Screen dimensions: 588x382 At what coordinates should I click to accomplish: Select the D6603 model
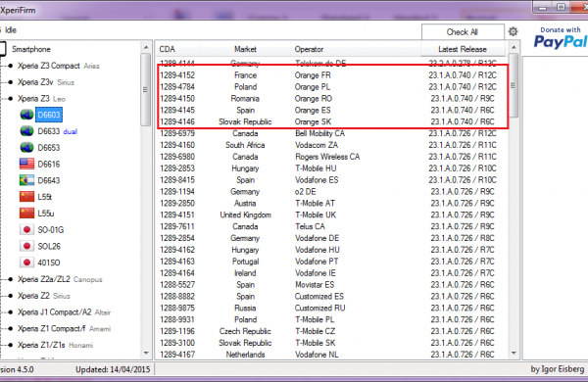click(49, 115)
